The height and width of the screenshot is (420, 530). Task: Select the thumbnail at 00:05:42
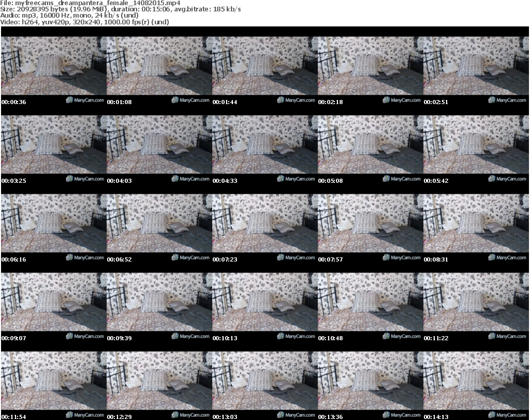(476, 144)
